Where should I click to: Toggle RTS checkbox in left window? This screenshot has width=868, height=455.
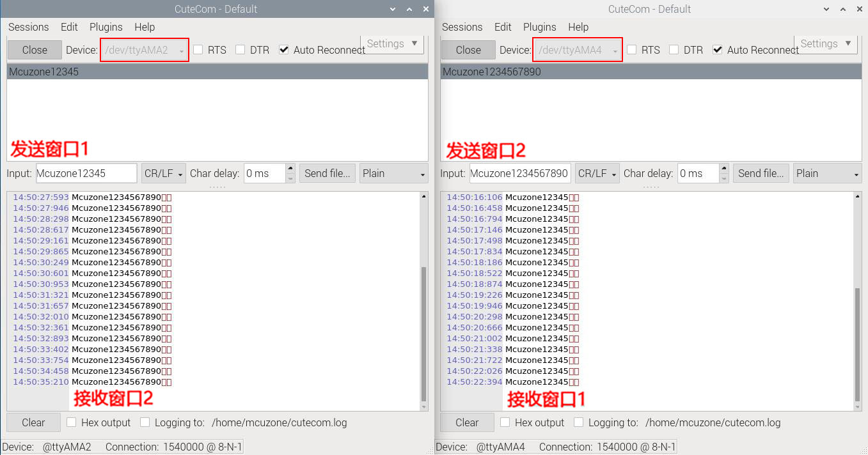tap(198, 50)
